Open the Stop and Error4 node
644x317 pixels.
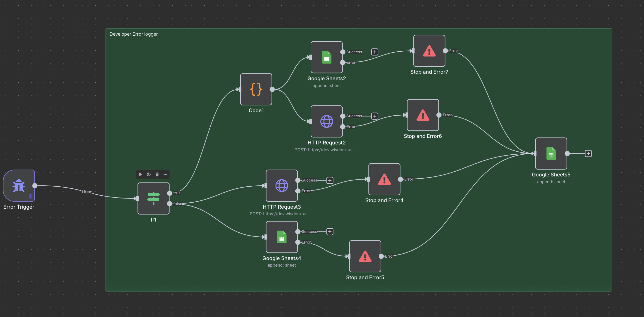click(x=384, y=179)
